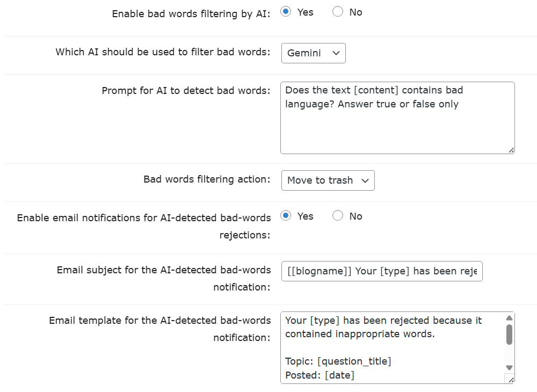Expand the Move to trash action dropdown

point(328,180)
